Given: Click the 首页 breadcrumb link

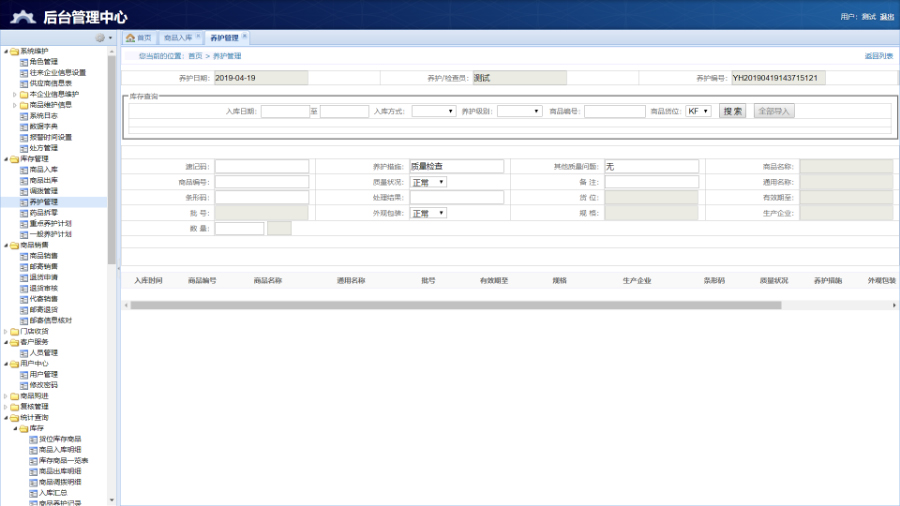Looking at the screenshot, I should coord(195,56).
